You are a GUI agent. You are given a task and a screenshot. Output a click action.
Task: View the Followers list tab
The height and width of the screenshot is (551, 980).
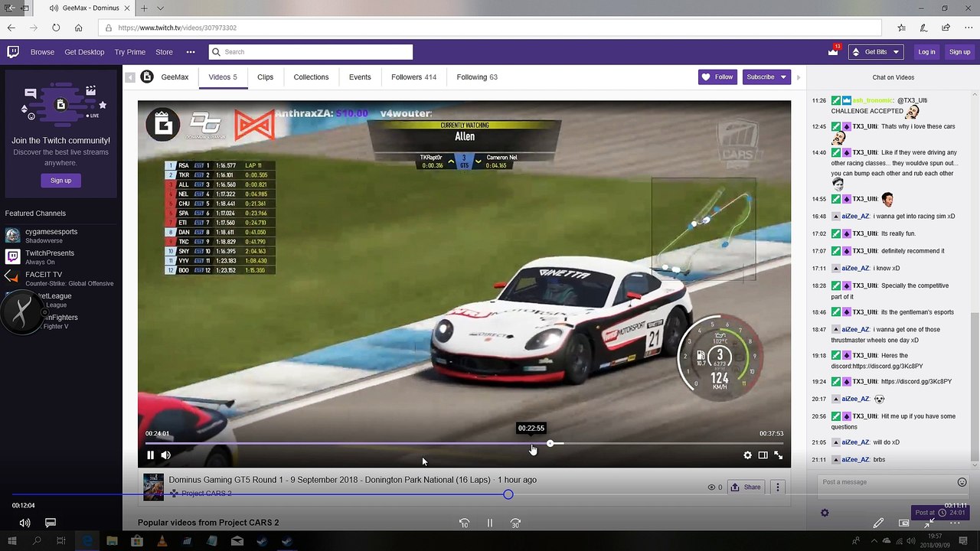pyautogui.click(x=413, y=77)
